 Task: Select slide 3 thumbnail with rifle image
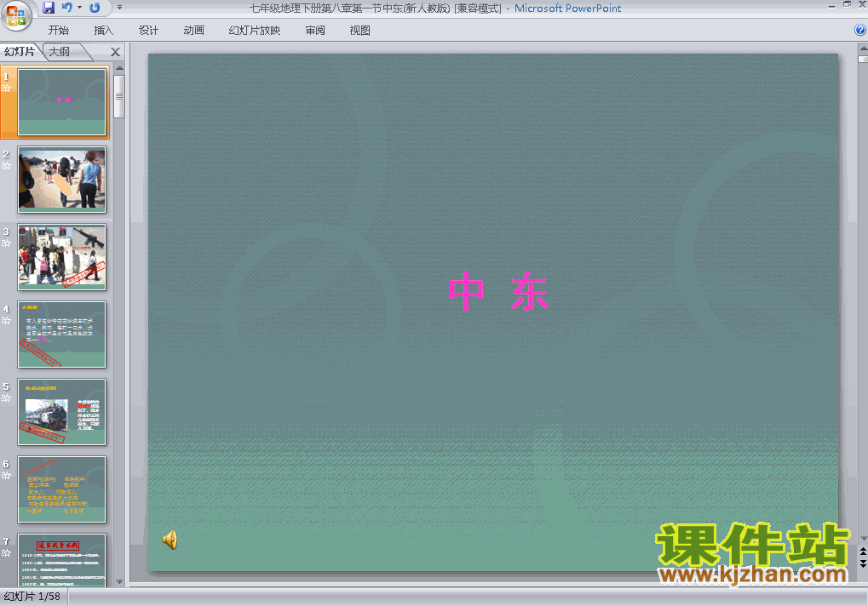[x=61, y=256]
